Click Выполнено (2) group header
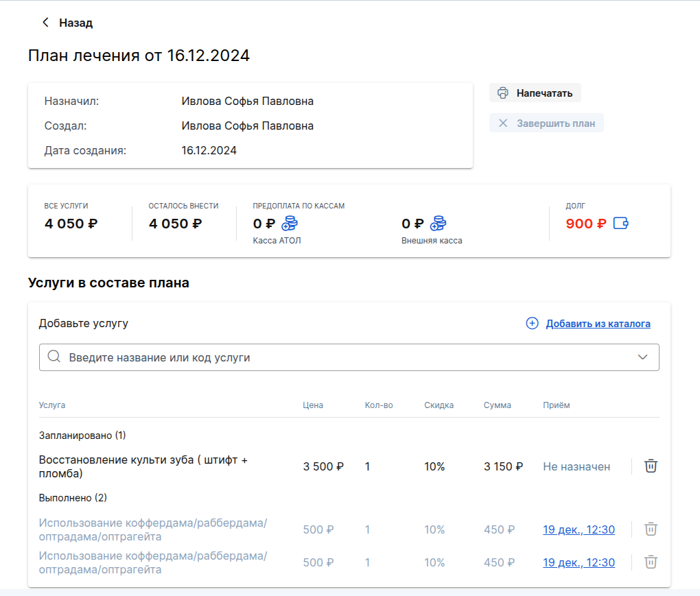Viewport: 700px width, 596px height. pos(73,498)
